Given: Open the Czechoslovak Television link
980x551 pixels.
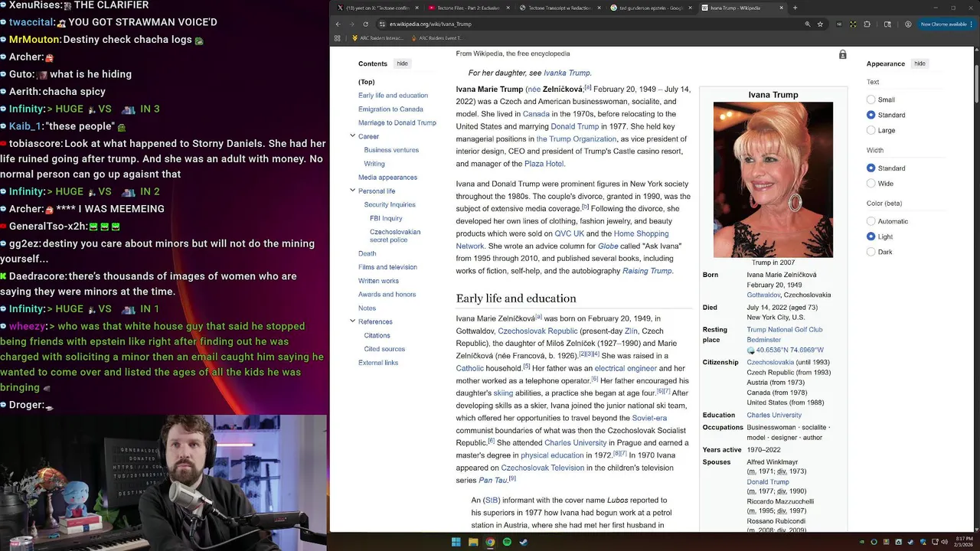Looking at the screenshot, I should pyautogui.click(x=542, y=468).
